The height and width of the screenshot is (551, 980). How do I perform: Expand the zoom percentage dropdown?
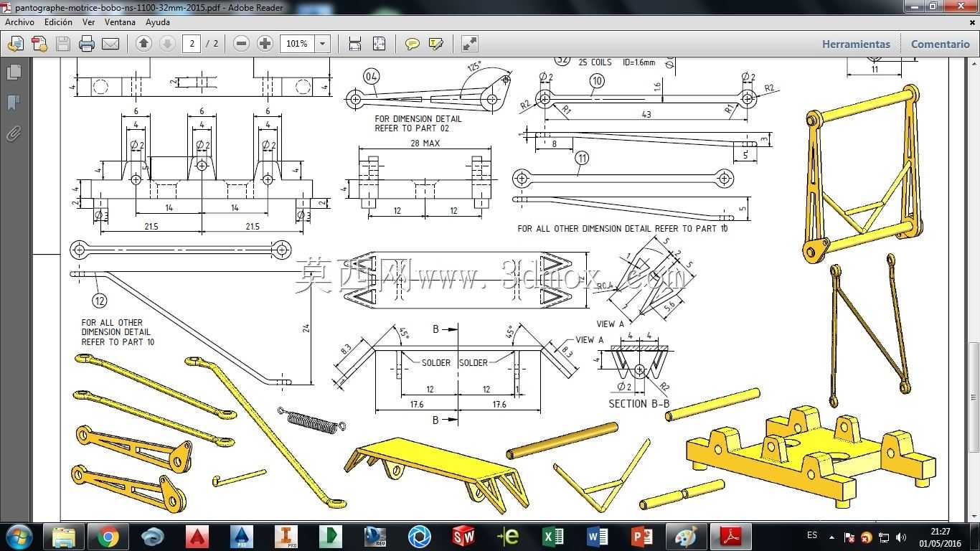pos(323,44)
